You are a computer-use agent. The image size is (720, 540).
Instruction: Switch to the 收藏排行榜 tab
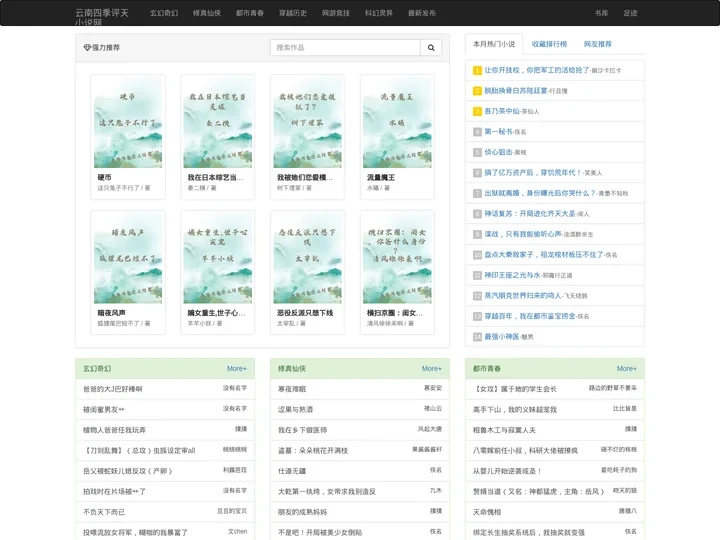click(x=549, y=44)
